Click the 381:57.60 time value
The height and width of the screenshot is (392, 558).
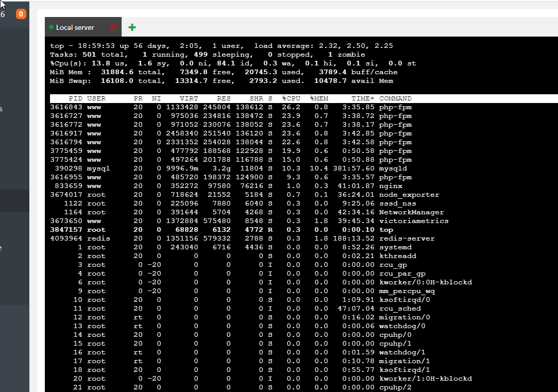tap(354, 168)
